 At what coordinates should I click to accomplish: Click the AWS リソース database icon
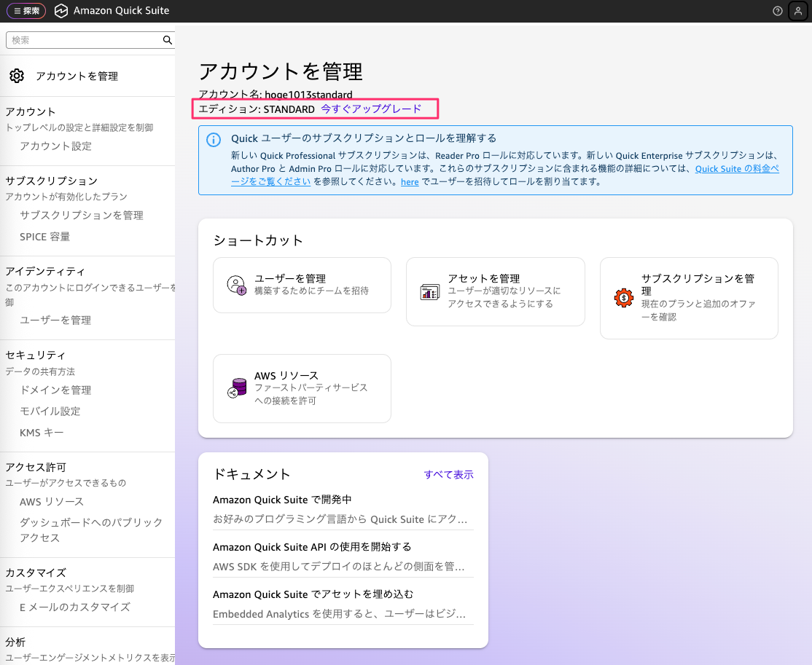(x=236, y=388)
